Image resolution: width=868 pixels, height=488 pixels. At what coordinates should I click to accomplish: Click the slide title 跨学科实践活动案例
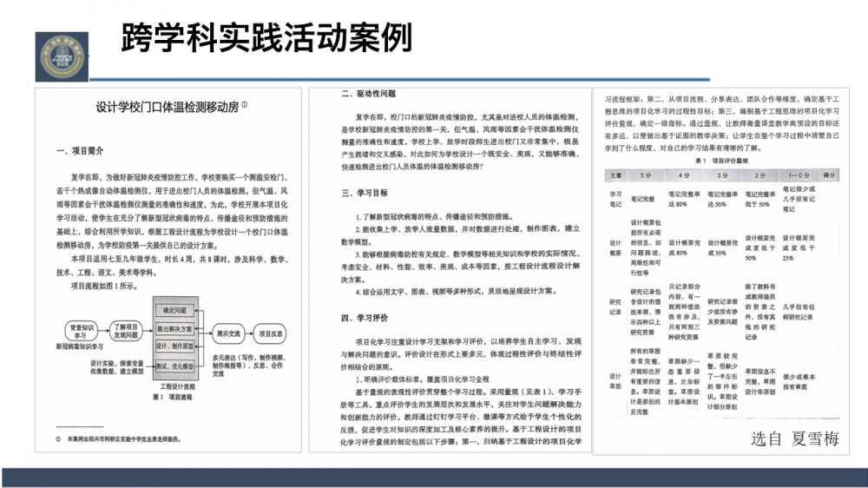click(266, 37)
